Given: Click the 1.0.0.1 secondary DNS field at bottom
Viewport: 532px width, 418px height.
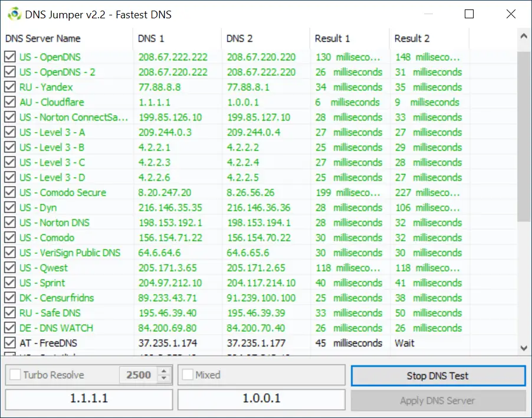Looking at the screenshot, I should coord(261,399).
